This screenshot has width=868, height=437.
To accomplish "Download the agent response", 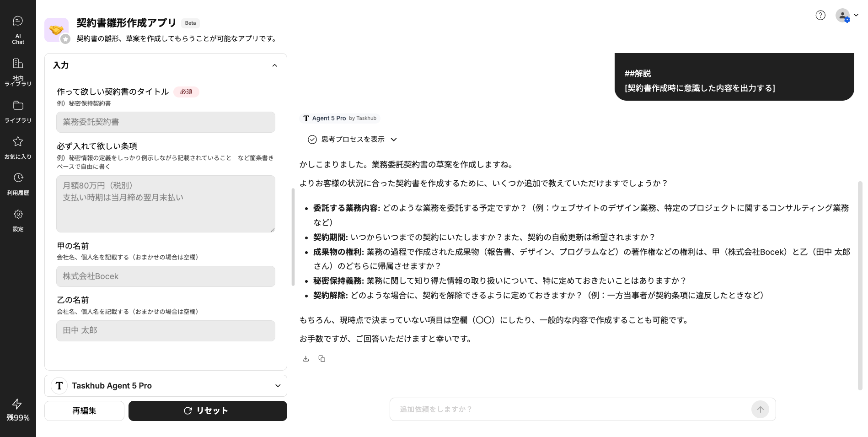I will [x=306, y=359].
